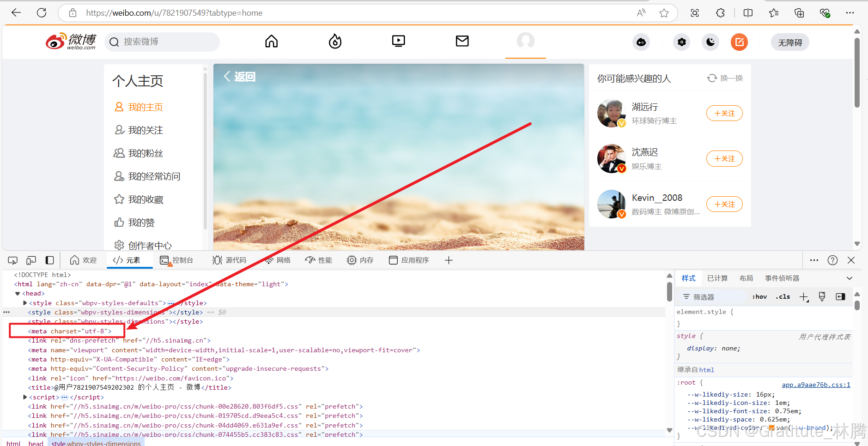The image size is (868, 446).
Task: Open Weibo home feed icon
Action: coord(272,42)
